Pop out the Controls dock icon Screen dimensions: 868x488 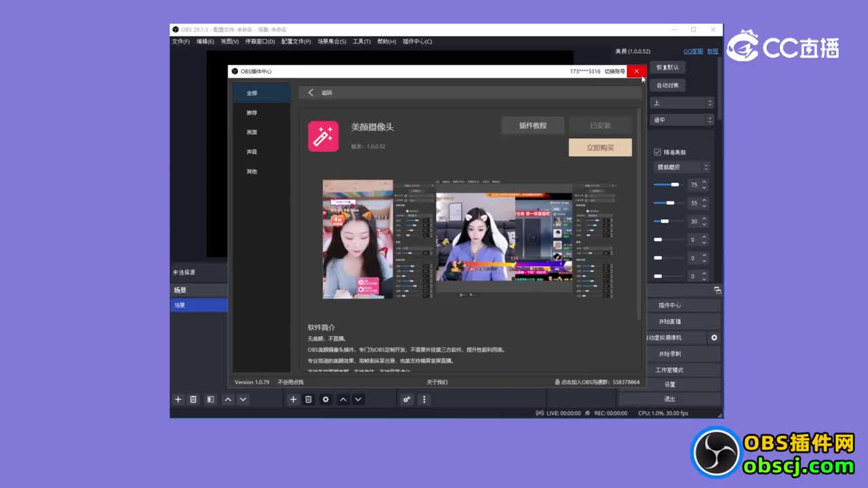[x=717, y=290]
